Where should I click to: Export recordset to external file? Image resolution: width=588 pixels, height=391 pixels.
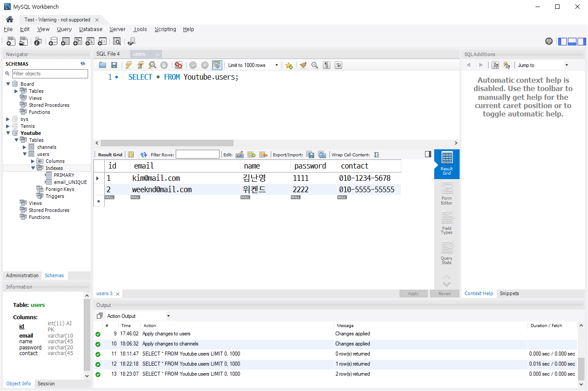coord(310,155)
